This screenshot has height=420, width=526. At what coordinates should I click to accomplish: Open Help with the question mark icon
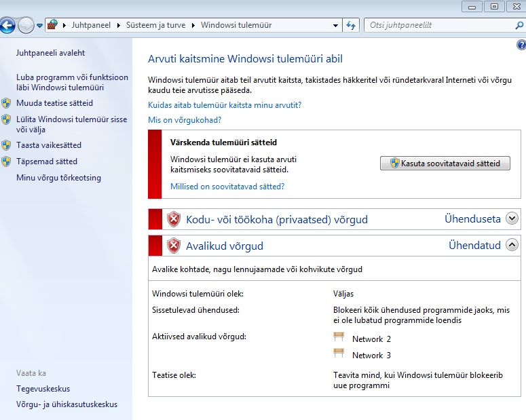(521, 45)
